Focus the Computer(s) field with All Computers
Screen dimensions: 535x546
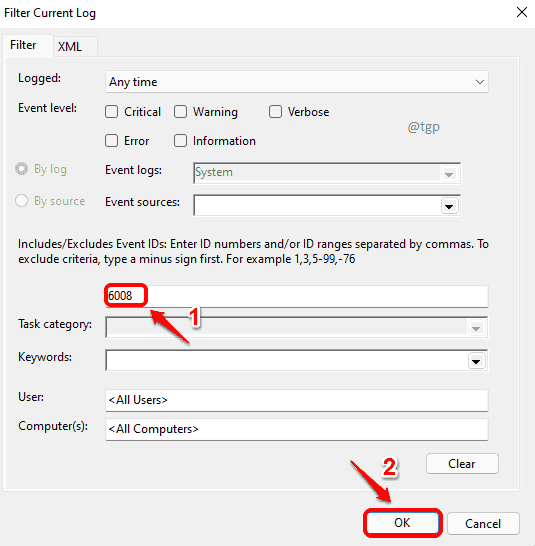(x=297, y=429)
